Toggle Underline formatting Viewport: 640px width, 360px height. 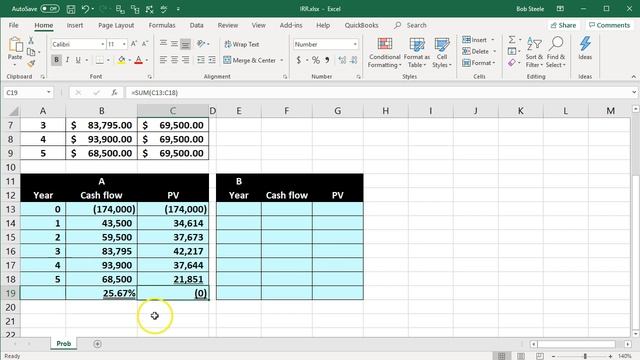(78, 60)
